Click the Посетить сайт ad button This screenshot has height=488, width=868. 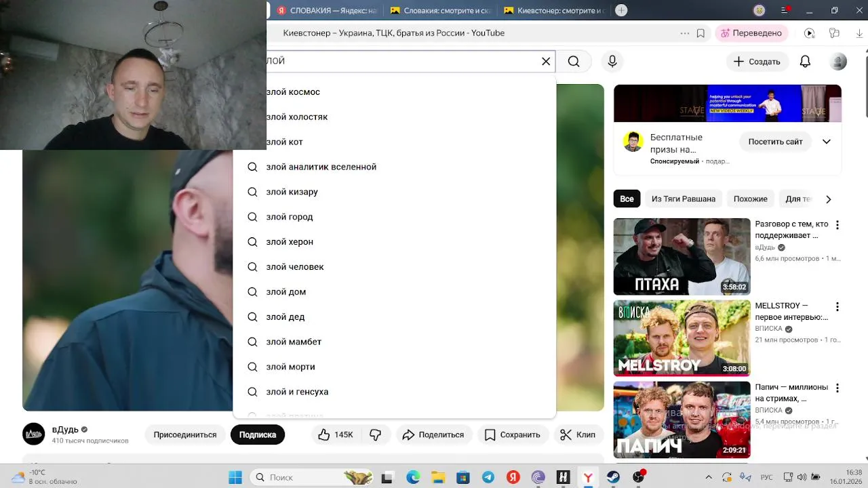775,142
